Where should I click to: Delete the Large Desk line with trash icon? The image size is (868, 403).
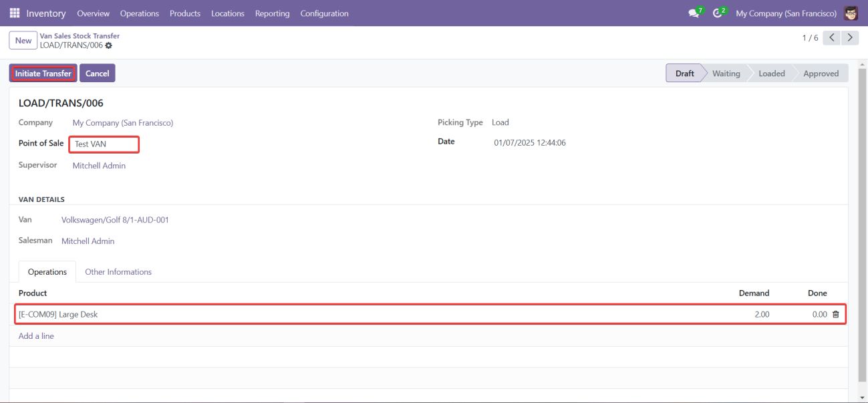click(x=835, y=314)
